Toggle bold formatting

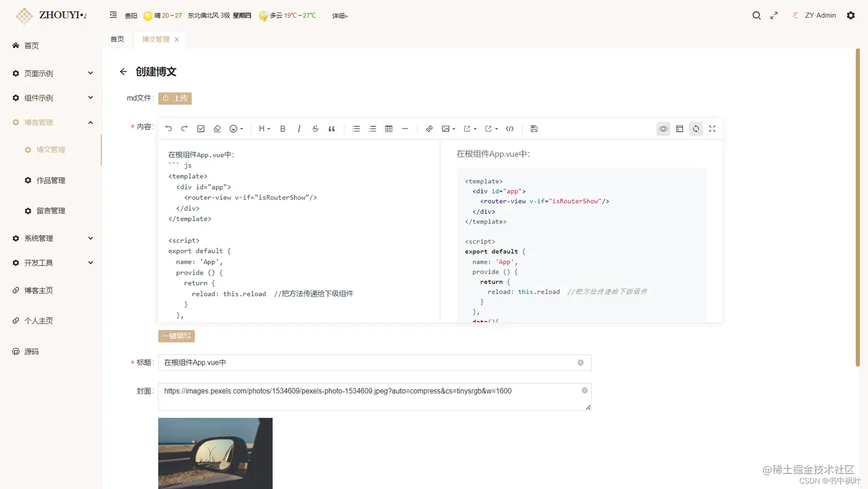click(282, 129)
